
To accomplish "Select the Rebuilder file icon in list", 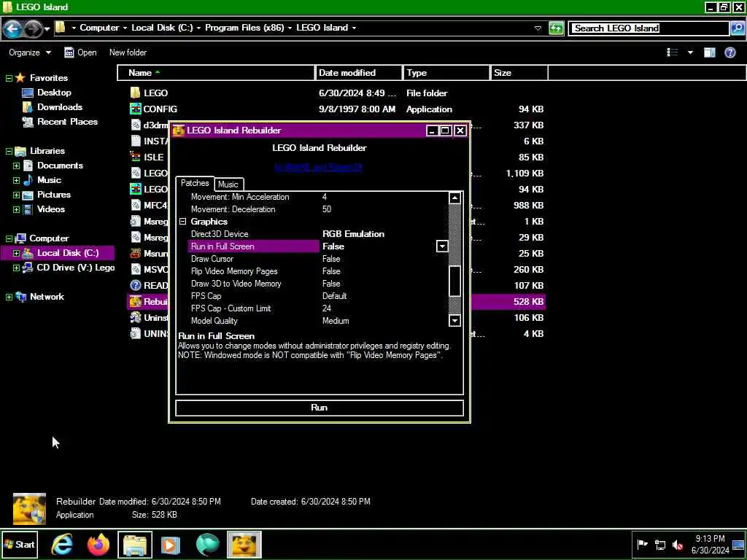I will (x=135, y=301).
